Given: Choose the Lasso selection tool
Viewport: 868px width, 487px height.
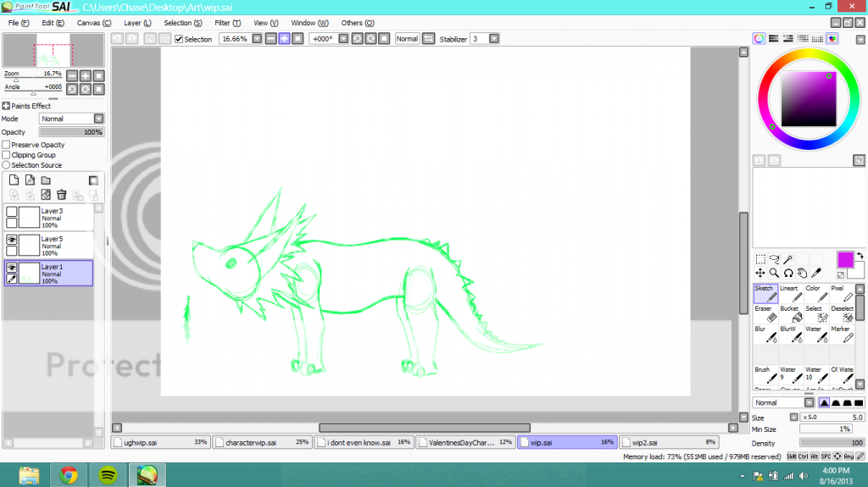Looking at the screenshot, I should click(774, 259).
